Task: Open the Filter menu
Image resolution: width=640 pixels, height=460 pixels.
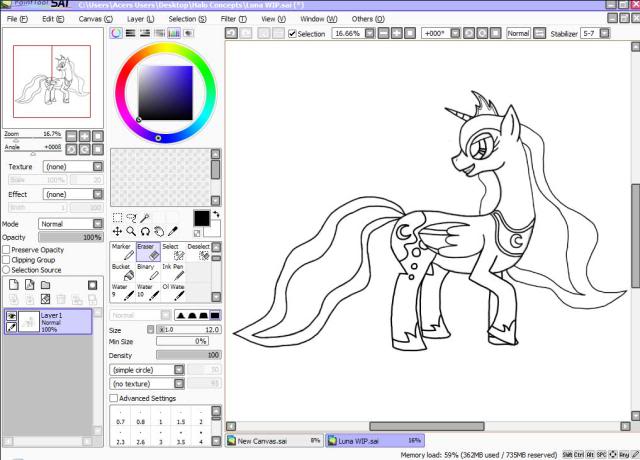Action: click(233, 19)
